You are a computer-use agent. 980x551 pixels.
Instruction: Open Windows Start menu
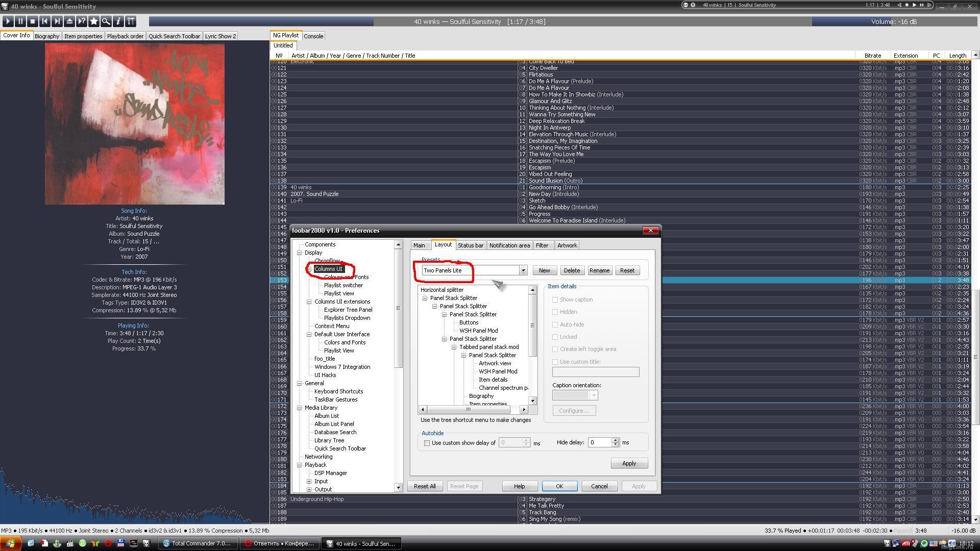(11, 543)
